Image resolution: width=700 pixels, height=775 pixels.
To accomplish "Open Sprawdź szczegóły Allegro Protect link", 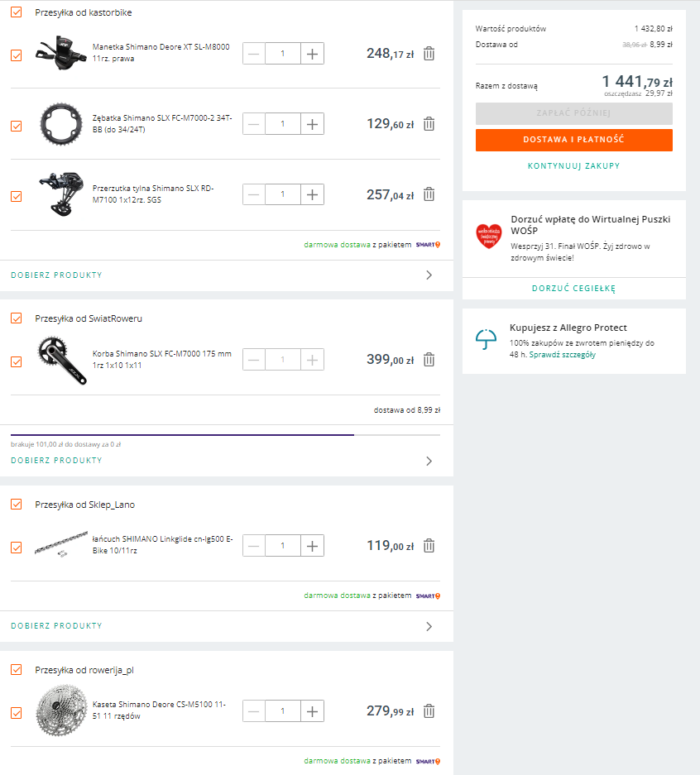I will (x=562, y=355).
